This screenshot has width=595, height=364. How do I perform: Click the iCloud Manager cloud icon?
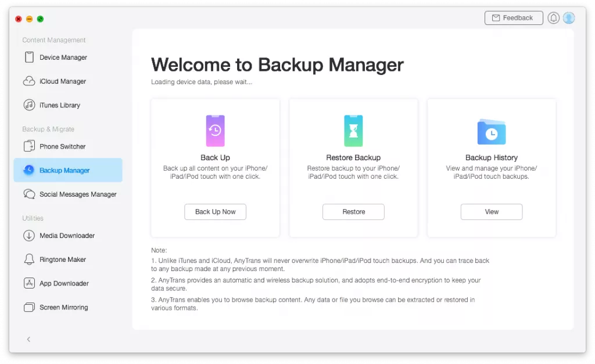(29, 81)
